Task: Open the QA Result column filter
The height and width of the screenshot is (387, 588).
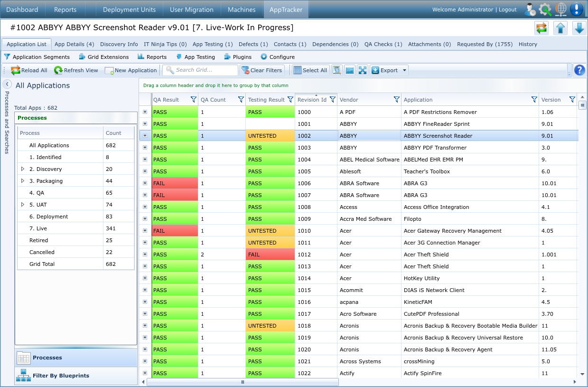Action: point(193,100)
